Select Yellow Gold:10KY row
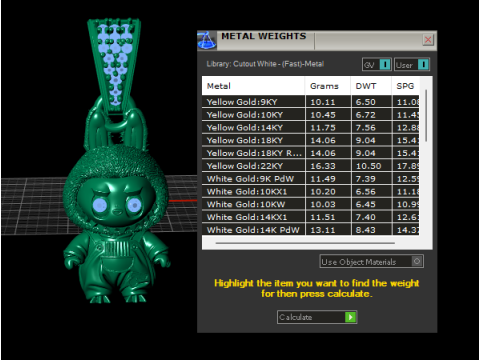 pyautogui.click(x=311, y=115)
